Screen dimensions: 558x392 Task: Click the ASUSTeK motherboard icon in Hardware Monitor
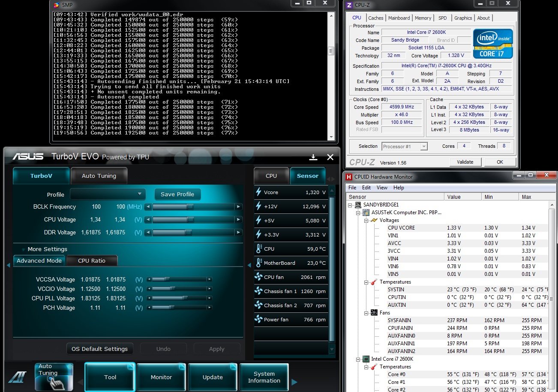point(366,212)
